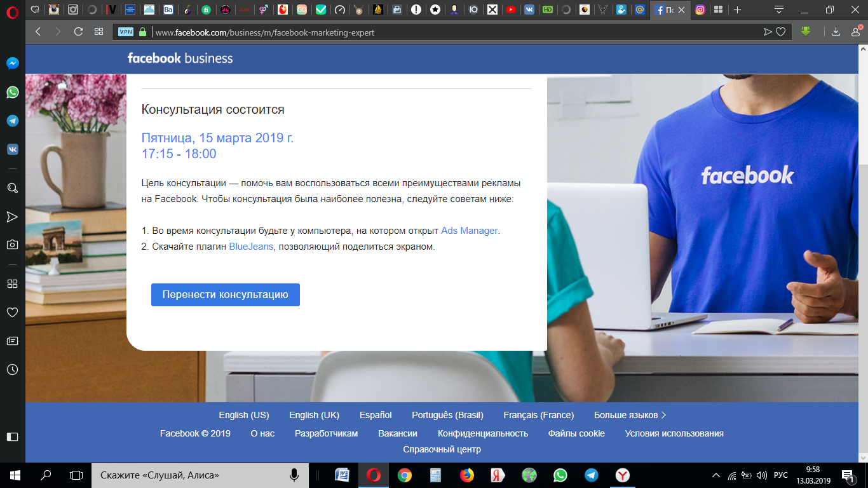
Task: Send page to My Flow icon
Action: click(768, 32)
